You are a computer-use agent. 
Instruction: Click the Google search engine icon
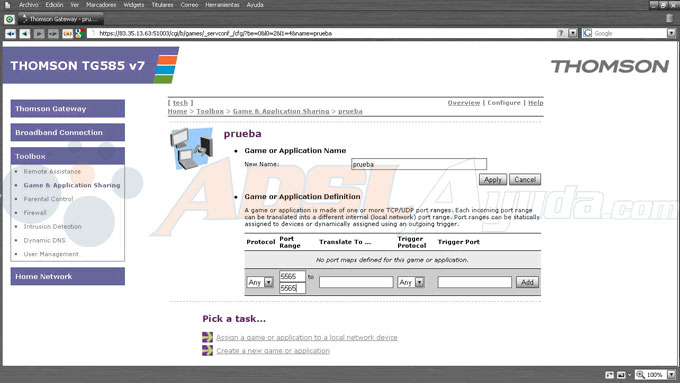[x=588, y=33]
